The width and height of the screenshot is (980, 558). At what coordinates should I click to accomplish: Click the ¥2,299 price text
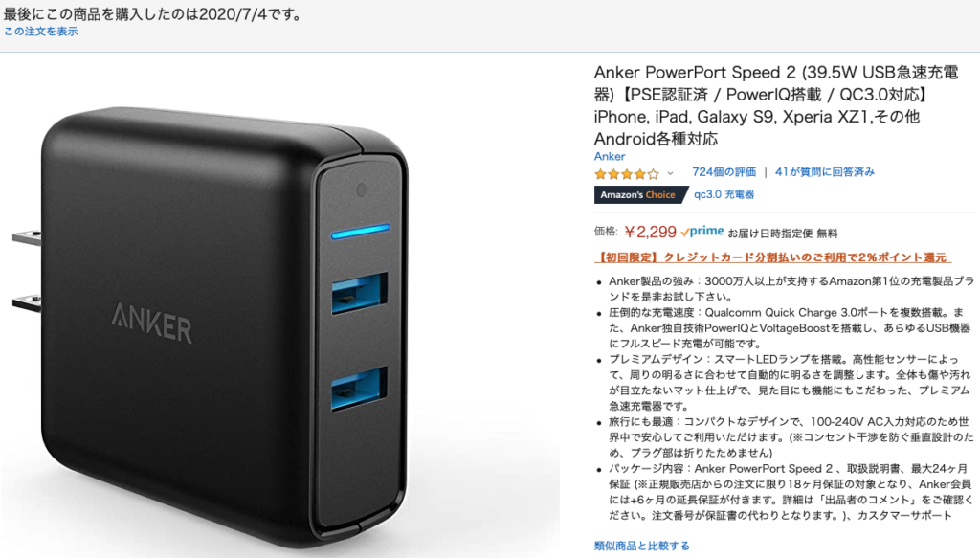click(x=650, y=233)
